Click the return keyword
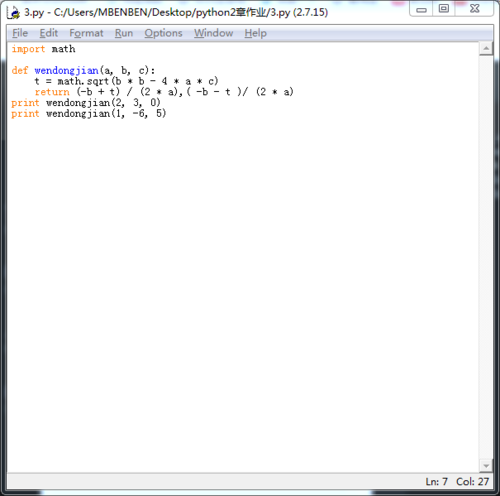This screenshot has height=496, width=500. tap(52, 92)
